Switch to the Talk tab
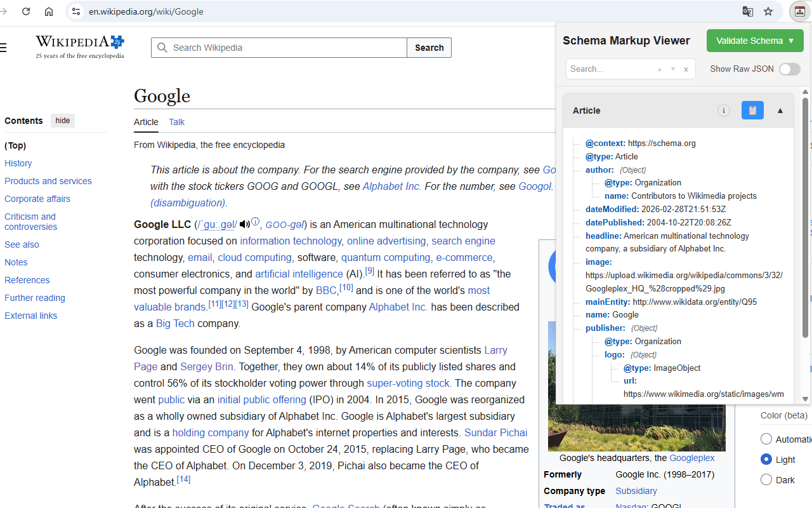 176,122
